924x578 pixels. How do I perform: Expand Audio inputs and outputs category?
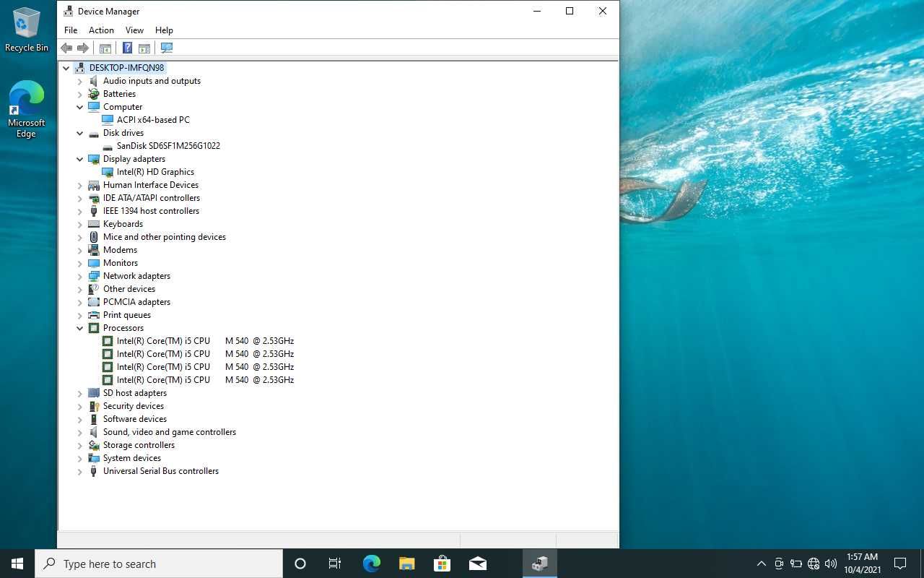coord(80,81)
